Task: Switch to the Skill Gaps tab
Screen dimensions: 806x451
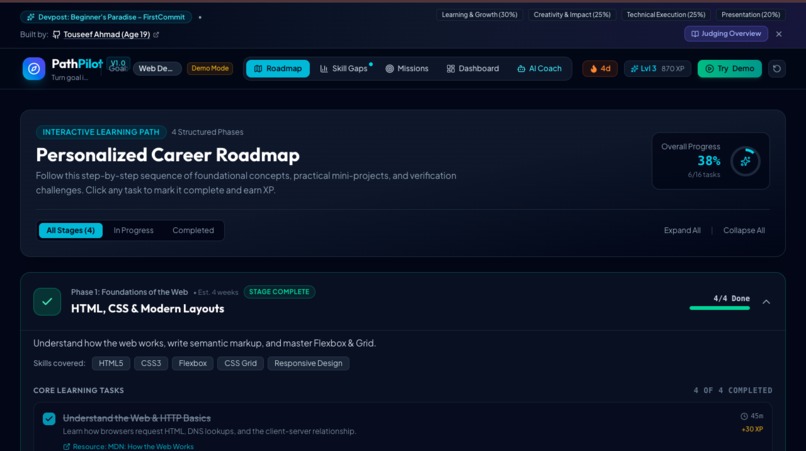Action: pyautogui.click(x=344, y=68)
